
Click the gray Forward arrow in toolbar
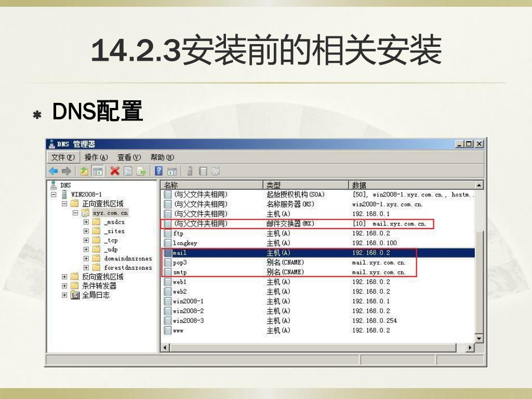[x=66, y=171]
